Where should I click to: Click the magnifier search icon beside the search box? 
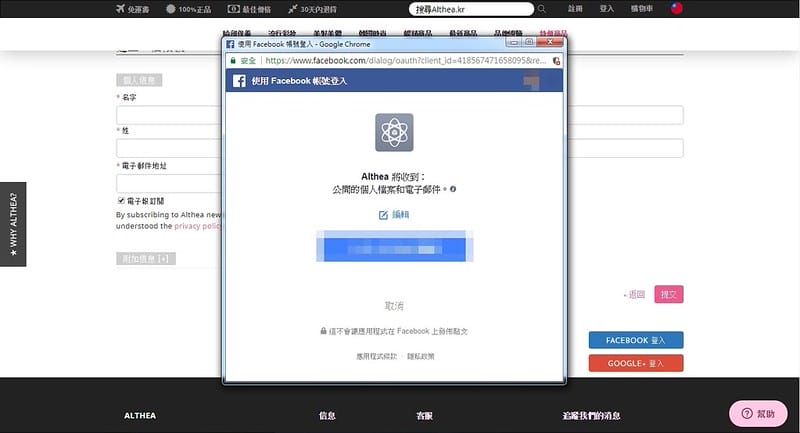click(x=542, y=9)
